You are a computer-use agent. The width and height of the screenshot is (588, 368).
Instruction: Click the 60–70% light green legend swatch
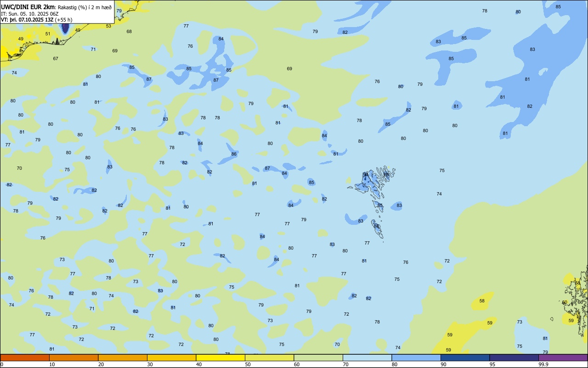[318, 357]
